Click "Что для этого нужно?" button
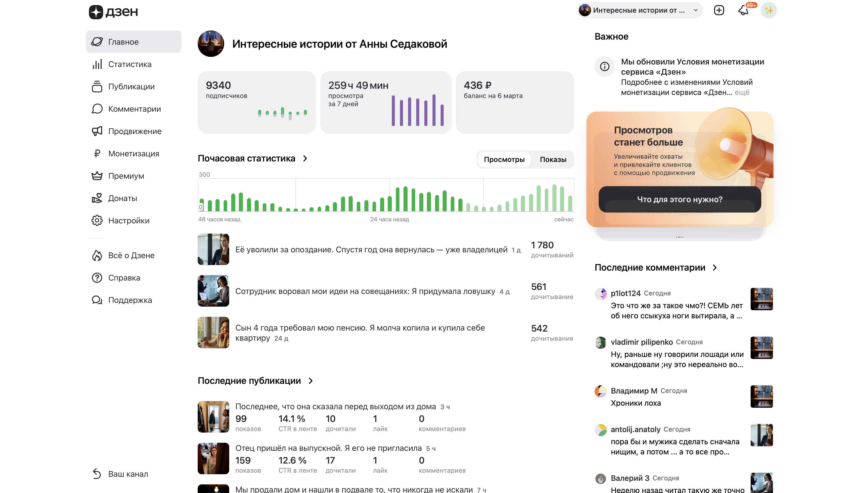The image size is (868, 493). [x=680, y=200]
